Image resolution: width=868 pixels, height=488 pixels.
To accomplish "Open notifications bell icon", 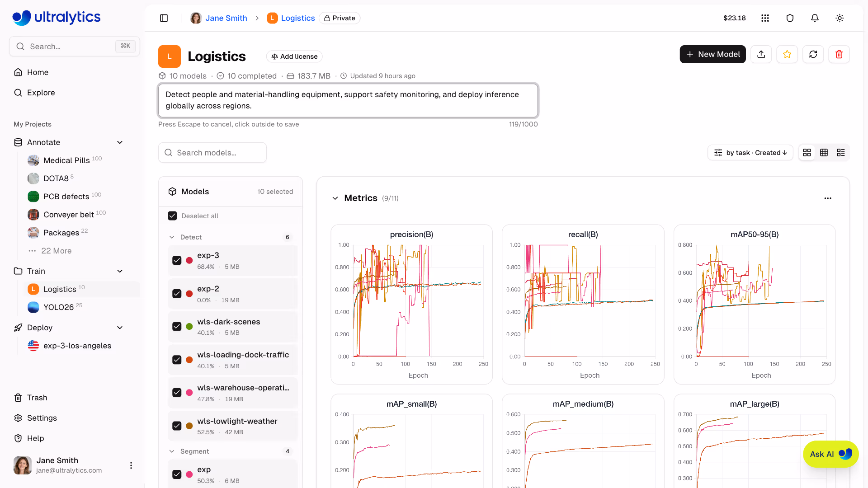I will point(815,18).
